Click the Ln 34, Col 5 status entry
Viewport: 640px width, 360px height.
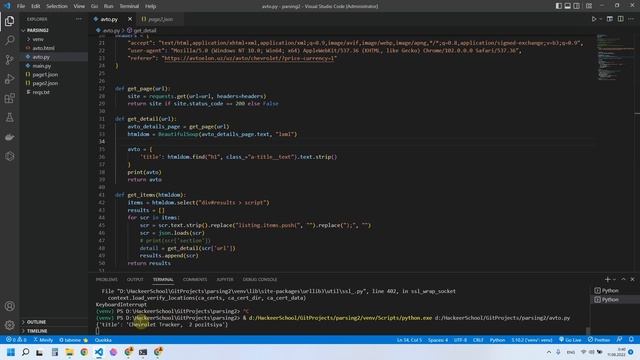click(x=409, y=340)
